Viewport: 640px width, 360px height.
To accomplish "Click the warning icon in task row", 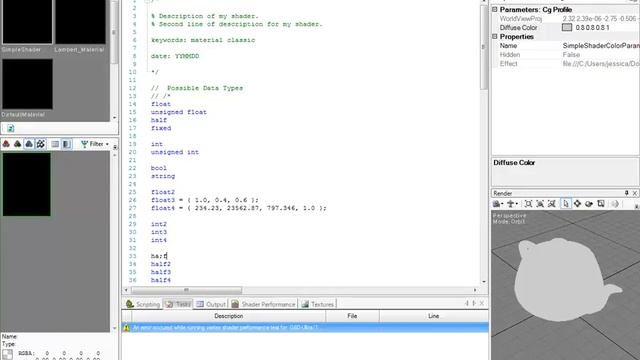I will point(127,327).
